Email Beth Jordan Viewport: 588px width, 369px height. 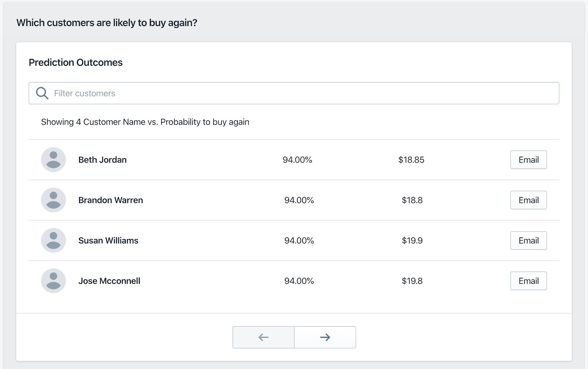pos(528,160)
